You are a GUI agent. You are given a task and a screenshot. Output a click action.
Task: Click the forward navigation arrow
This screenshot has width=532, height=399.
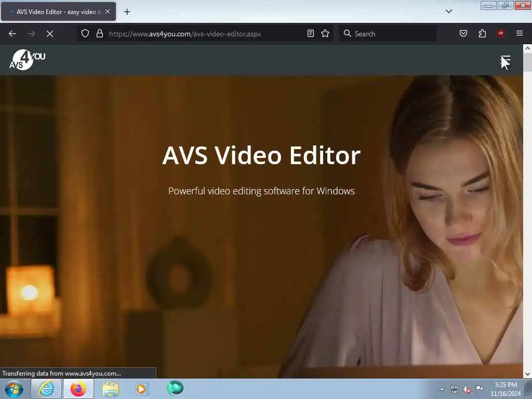click(31, 34)
